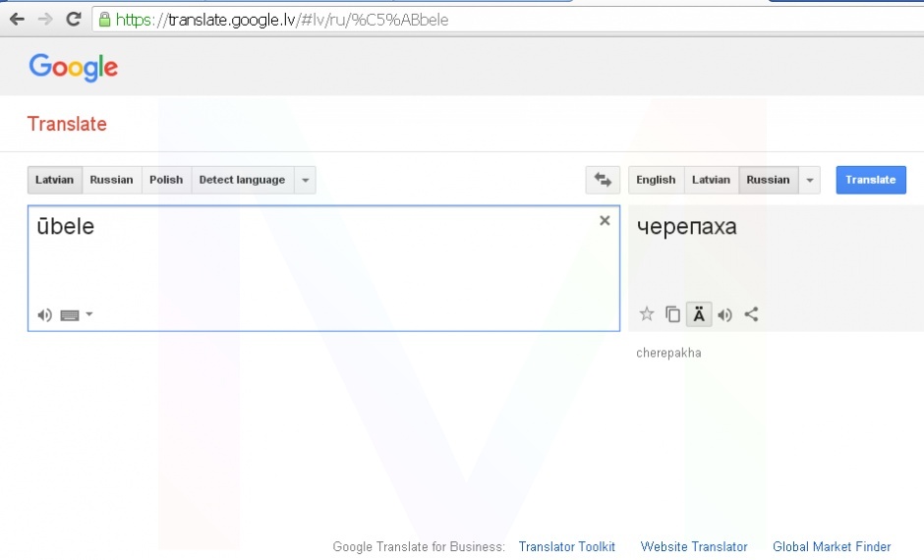924x560 pixels.
Task: Open the virtual keyboard icon
Action: (x=69, y=315)
